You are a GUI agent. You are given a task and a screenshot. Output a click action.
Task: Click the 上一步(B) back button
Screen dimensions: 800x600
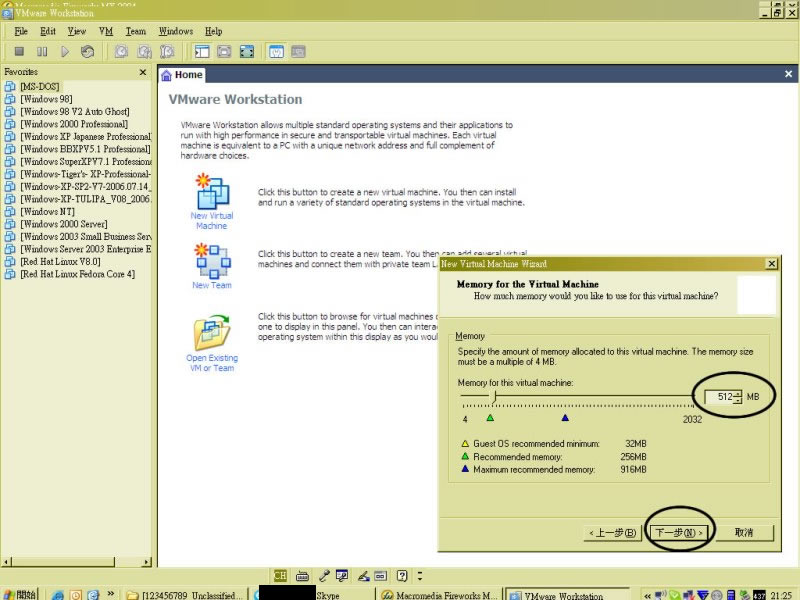tap(612, 533)
